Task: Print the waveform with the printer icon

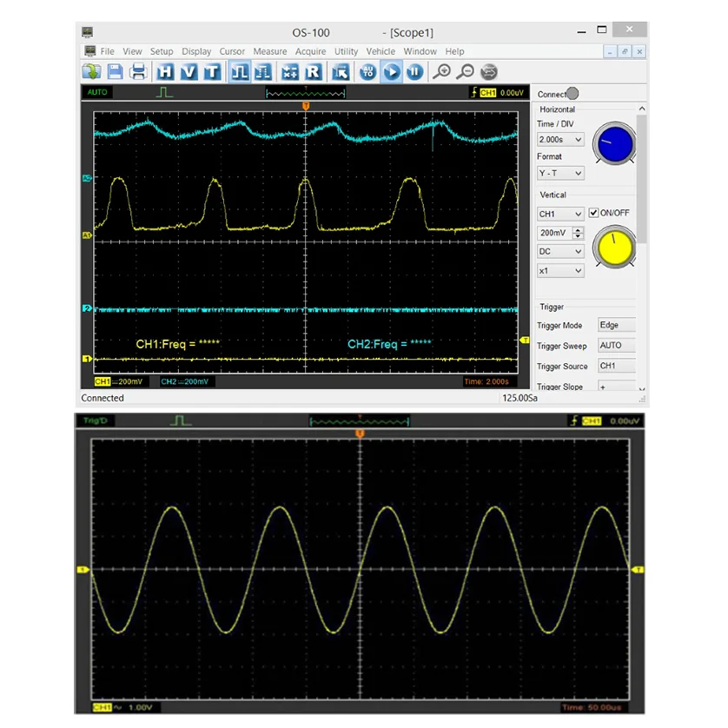Action: coord(138,72)
